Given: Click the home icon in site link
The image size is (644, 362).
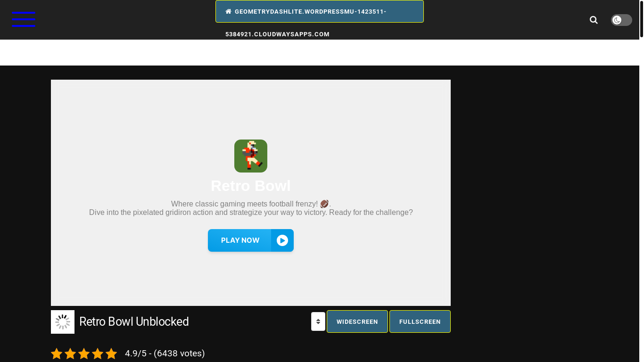Looking at the screenshot, I should pos(228,11).
